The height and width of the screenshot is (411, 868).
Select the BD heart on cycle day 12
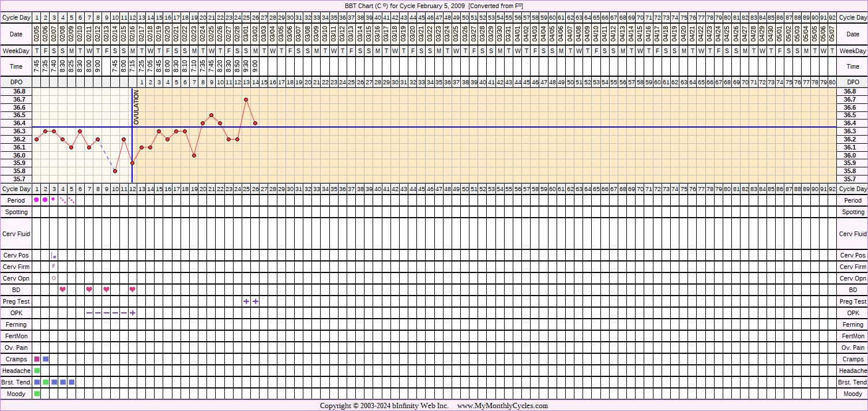click(133, 289)
